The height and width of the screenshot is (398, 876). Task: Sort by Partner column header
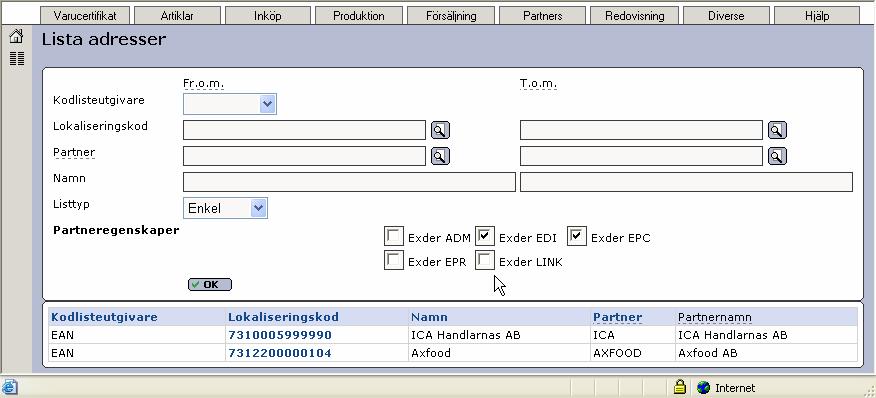point(617,317)
